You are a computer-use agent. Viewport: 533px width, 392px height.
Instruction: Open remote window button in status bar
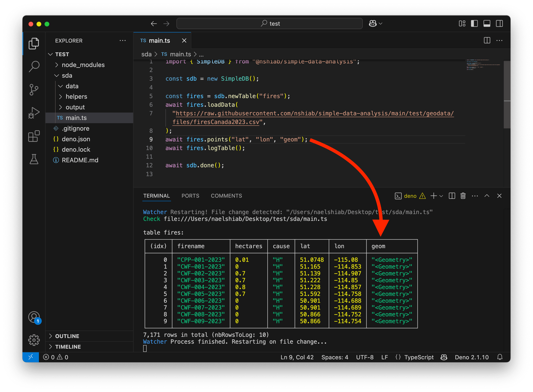tap(31, 357)
